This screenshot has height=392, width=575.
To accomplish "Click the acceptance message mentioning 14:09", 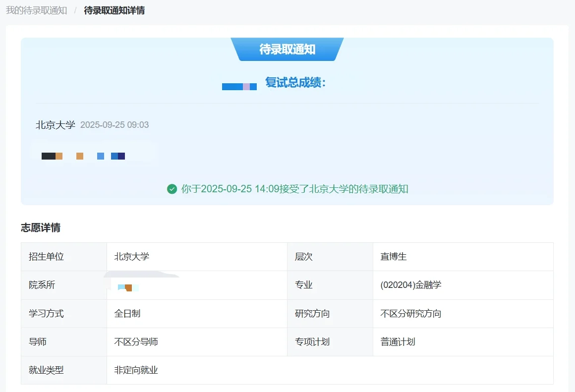I will pos(294,189).
